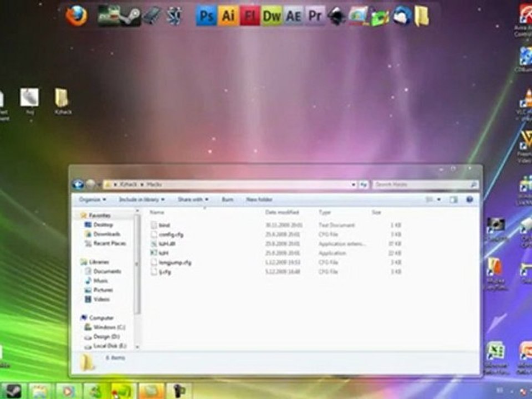The width and height of the screenshot is (532, 399).
Task: Open the views options dropdown arrow
Action: [439, 199]
